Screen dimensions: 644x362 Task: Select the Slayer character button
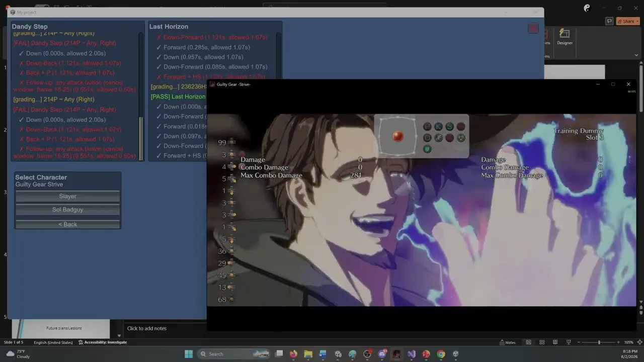(x=67, y=196)
